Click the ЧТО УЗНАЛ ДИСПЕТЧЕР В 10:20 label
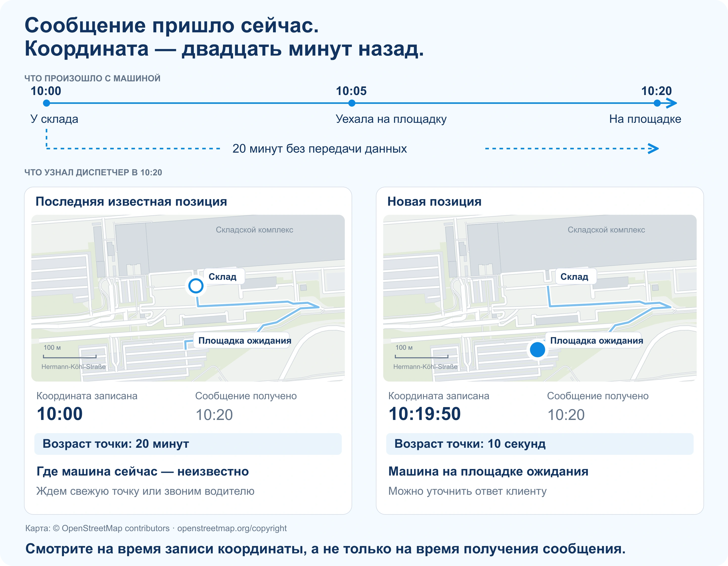 [93, 173]
